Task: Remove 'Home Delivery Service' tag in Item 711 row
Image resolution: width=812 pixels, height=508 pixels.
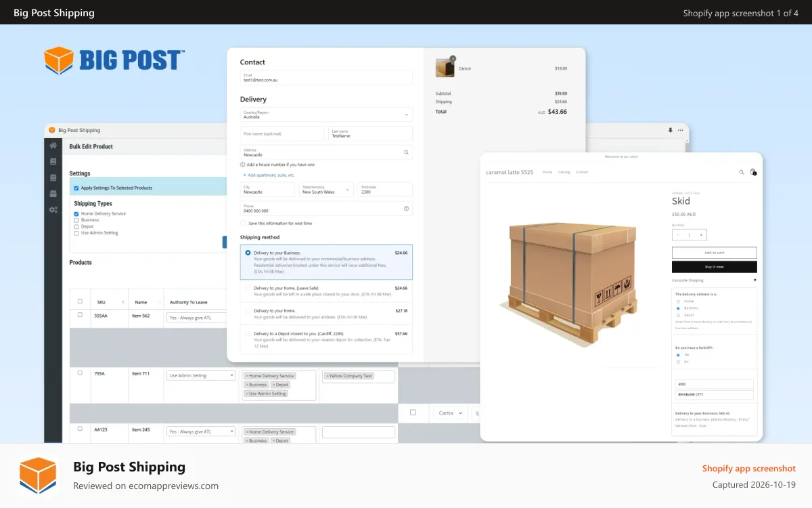Action: 247,376
